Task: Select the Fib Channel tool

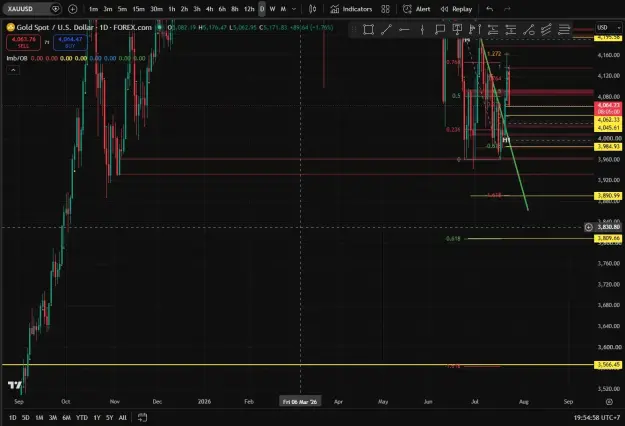Action: click(546, 29)
